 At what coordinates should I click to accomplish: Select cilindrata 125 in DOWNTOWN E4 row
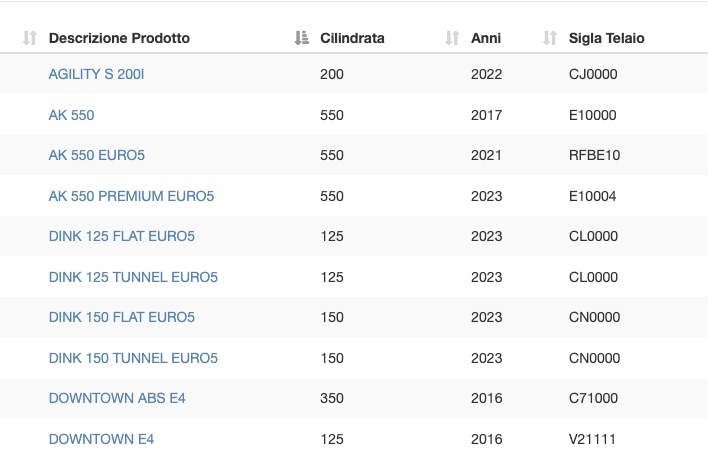point(332,439)
